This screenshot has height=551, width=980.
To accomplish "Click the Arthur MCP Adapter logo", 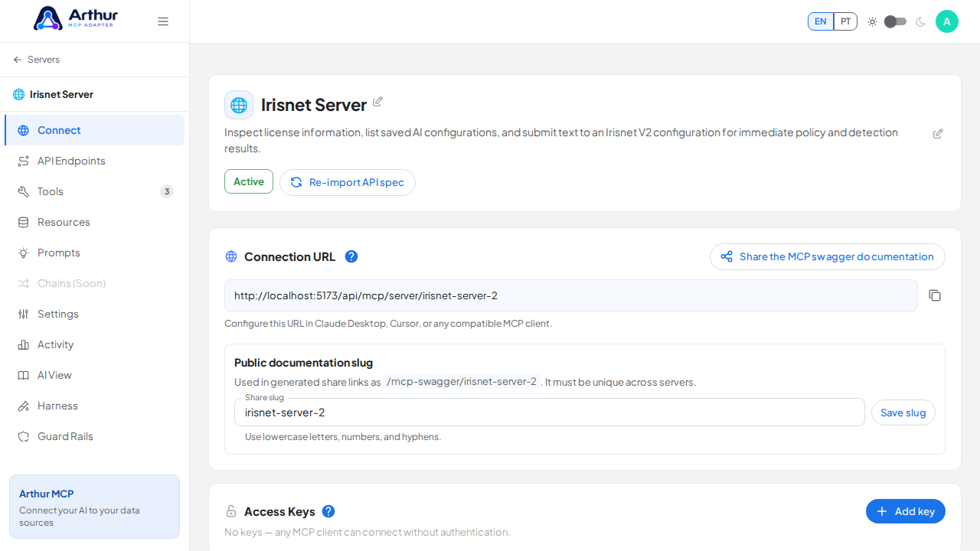I will pyautogui.click(x=74, y=18).
